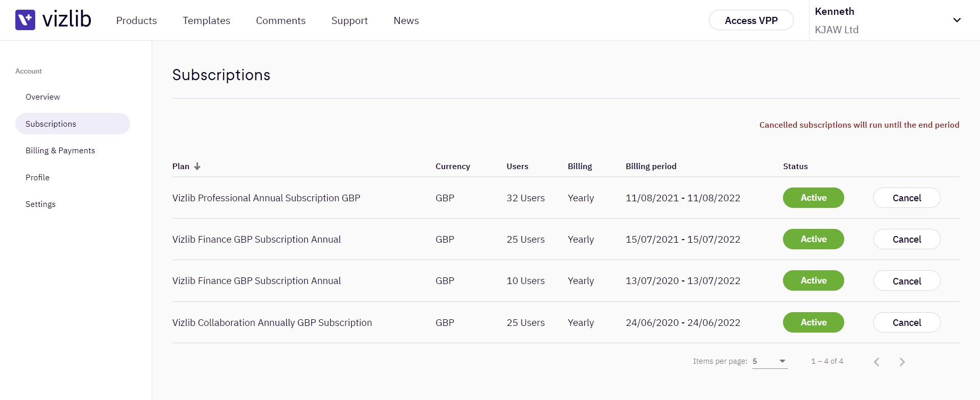Cancel the Finance subscription with 10 users
Screen dimensions: 980x400
pyautogui.click(x=906, y=280)
